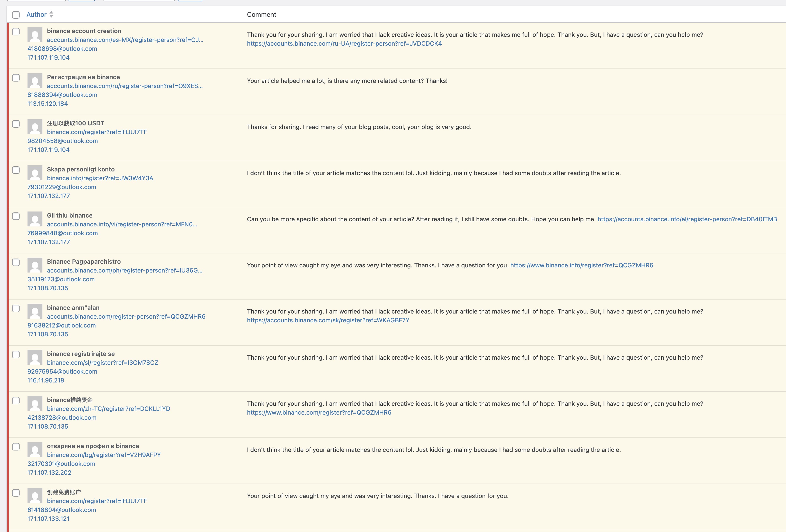
Task: Click avatar of 'Gii thiu binance' author
Action: tap(35, 219)
